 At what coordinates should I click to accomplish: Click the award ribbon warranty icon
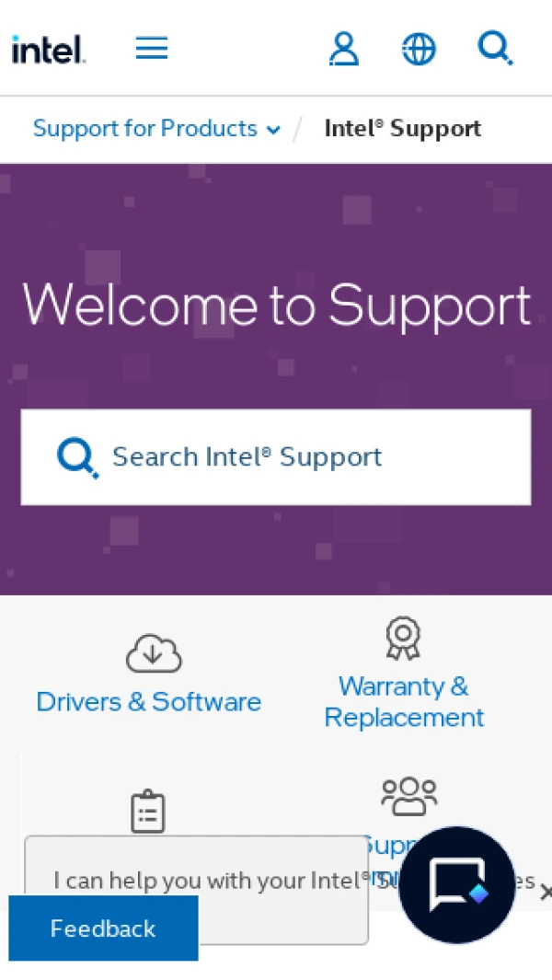403,638
